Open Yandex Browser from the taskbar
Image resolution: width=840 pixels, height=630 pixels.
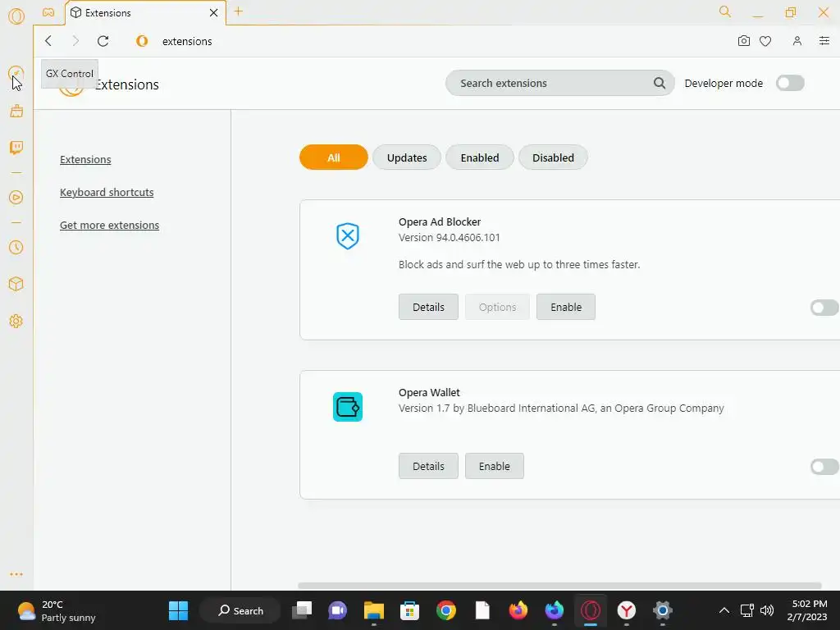point(626,610)
